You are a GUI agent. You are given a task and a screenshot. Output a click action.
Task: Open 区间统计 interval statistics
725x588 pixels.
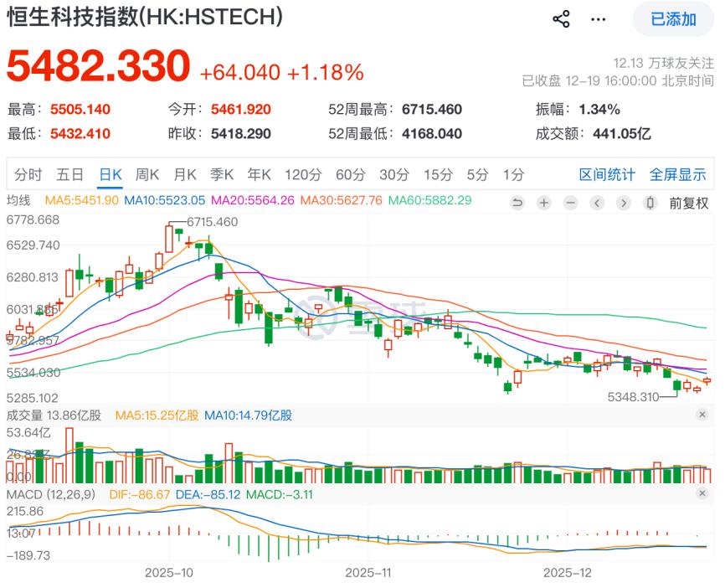point(606,176)
